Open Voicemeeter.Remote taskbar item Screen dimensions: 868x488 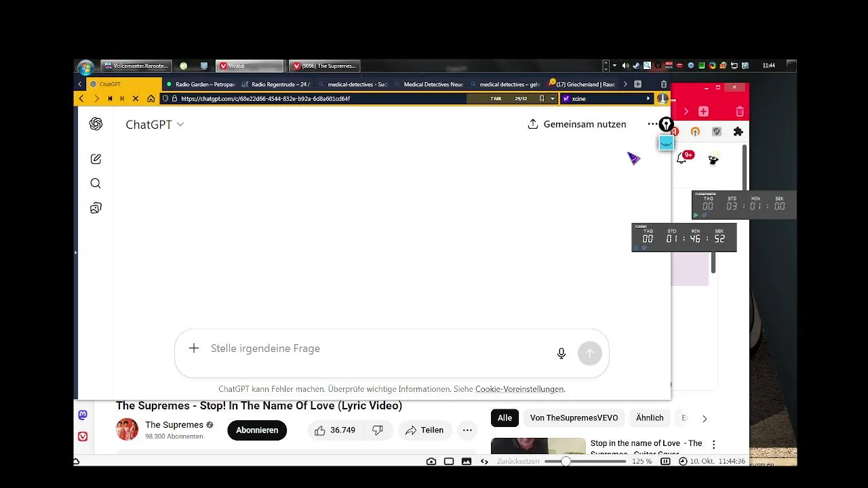[x=136, y=66]
